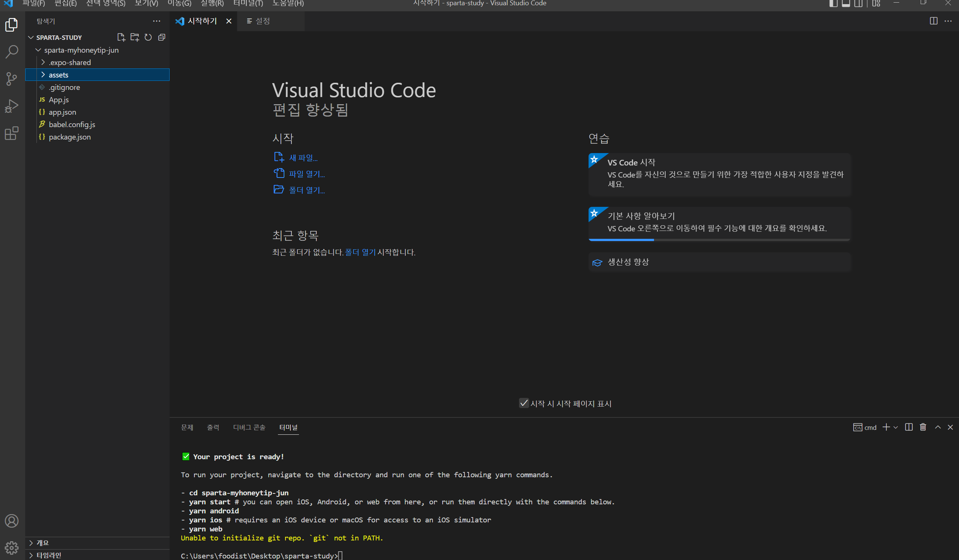Refresh the explorer file tree
The width and height of the screenshot is (959, 560).
click(x=148, y=37)
